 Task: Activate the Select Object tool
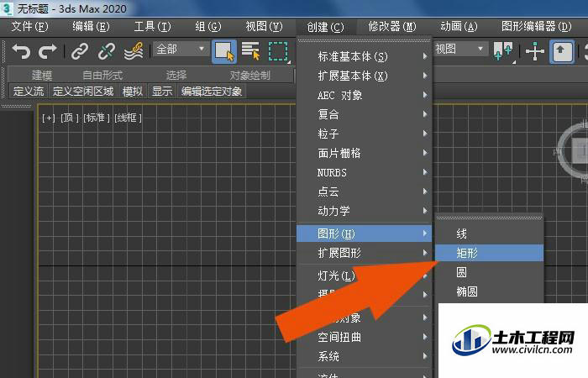tap(224, 51)
